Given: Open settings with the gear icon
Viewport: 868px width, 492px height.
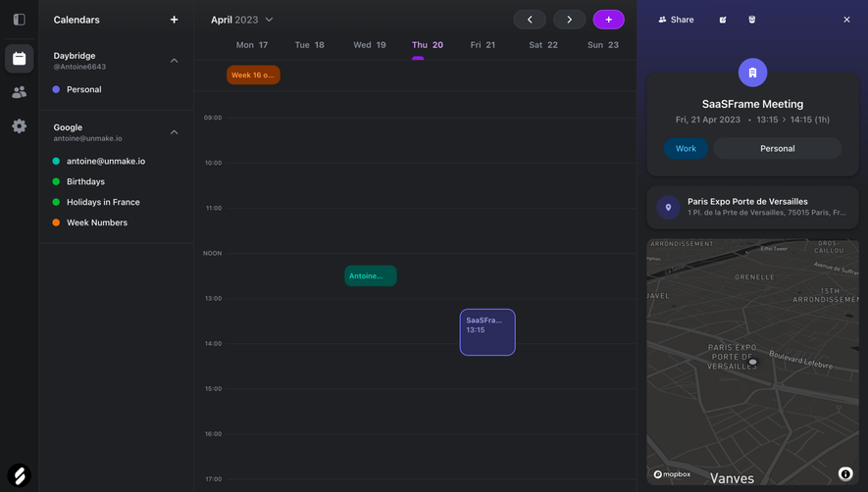Looking at the screenshot, I should tap(19, 126).
